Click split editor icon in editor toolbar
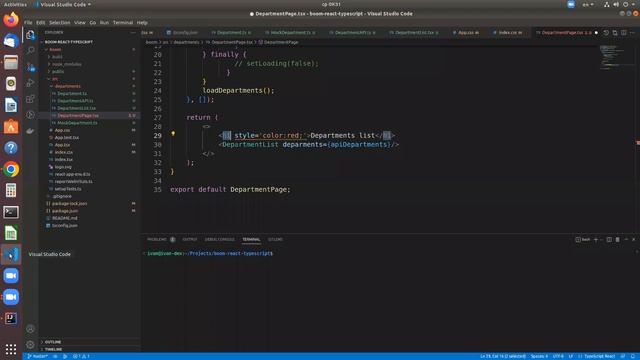The width and height of the screenshot is (640, 360). pyautogui.click(x=624, y=33)
